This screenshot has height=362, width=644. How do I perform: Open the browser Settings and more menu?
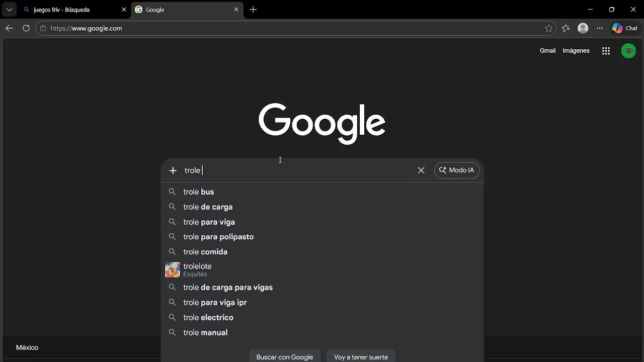600,28
